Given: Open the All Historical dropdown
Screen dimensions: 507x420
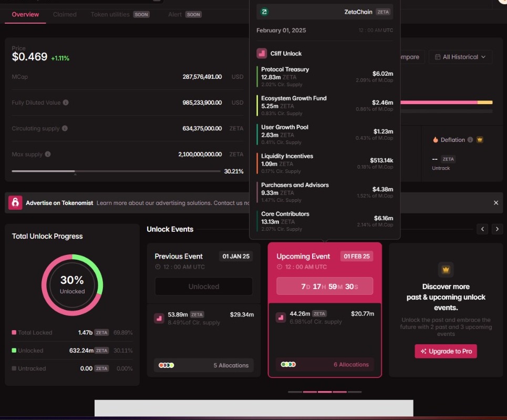Looking at the screenshot, I should (460, 57).
